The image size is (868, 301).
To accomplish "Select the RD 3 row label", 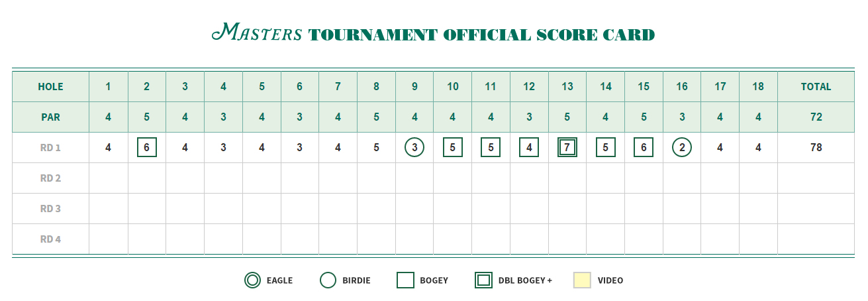I will (50, 209).
